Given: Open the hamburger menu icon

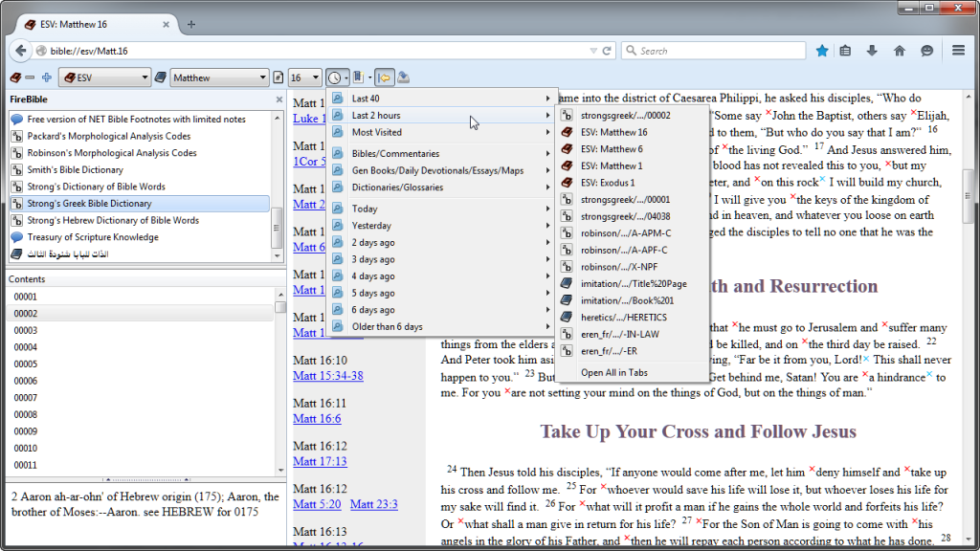Looking at the screenshot, I should [958, 51].
